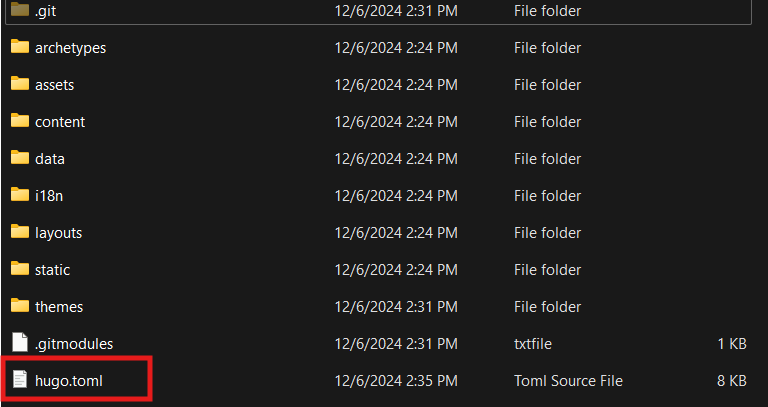Viewport: 768px width, 407px height.
Task: Click the static folder icon
Action: click(20, 269)
